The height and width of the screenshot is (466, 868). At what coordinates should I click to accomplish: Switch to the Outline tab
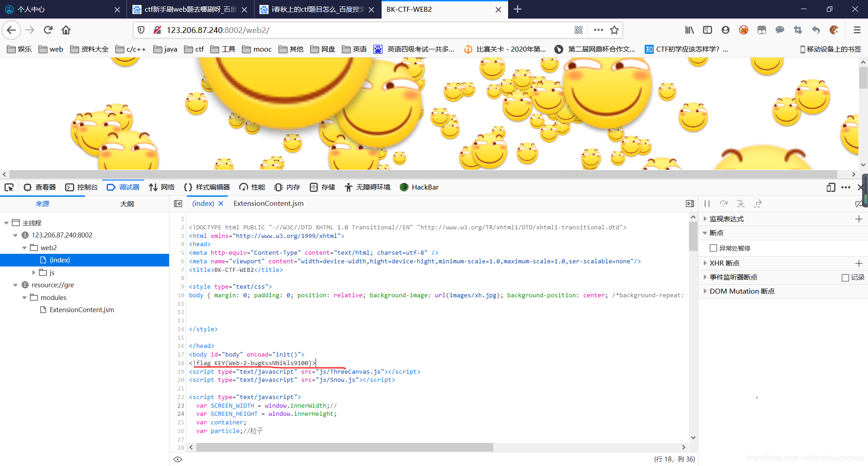tap(127, 204)
